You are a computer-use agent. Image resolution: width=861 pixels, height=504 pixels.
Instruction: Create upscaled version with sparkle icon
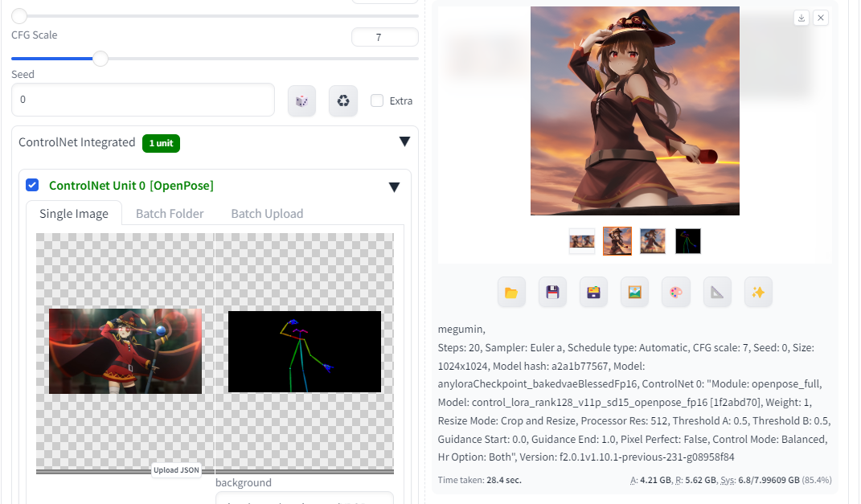tap(758, 292)
